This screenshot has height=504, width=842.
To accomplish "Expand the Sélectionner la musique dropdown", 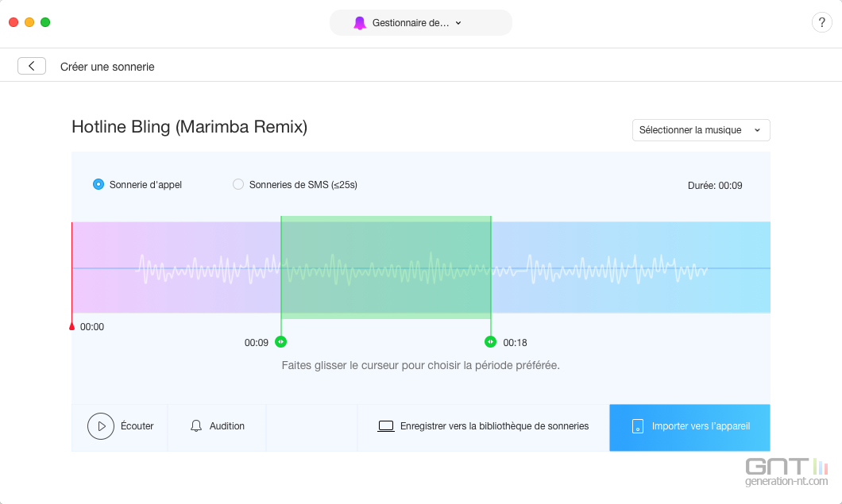I will point(701,130).
